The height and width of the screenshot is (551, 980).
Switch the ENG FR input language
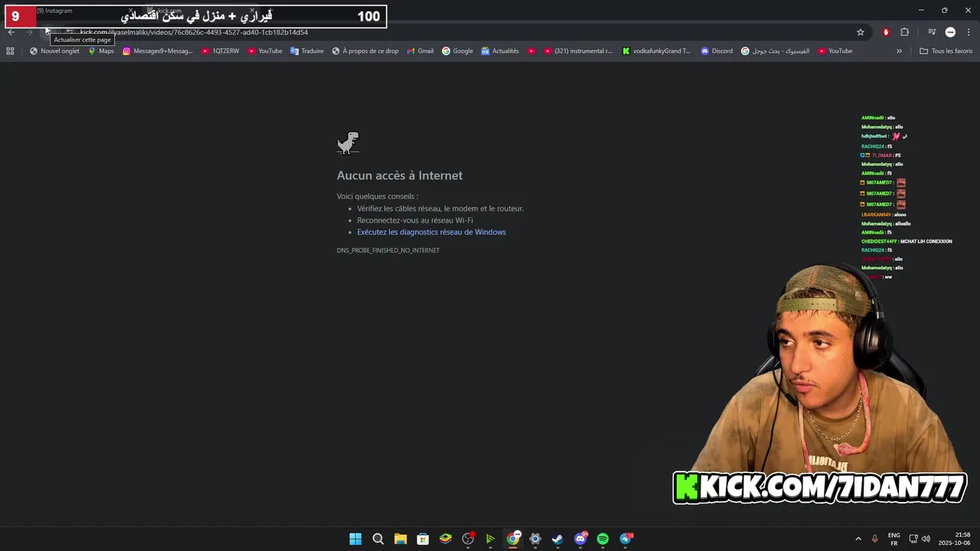click(x=894, y=539)
